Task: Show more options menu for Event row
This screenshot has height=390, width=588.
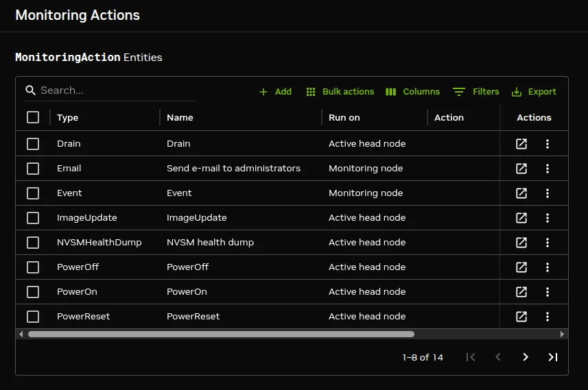Action: [548, 193]
